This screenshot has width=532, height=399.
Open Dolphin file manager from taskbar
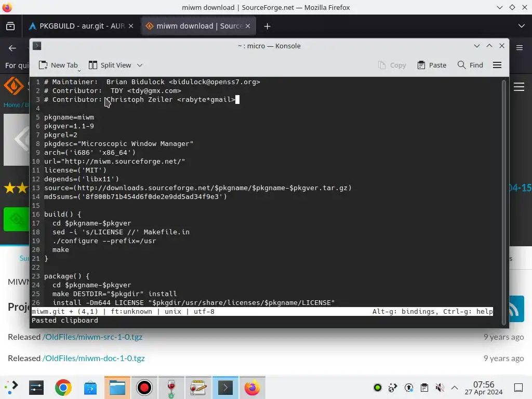(x=117, y=388)
